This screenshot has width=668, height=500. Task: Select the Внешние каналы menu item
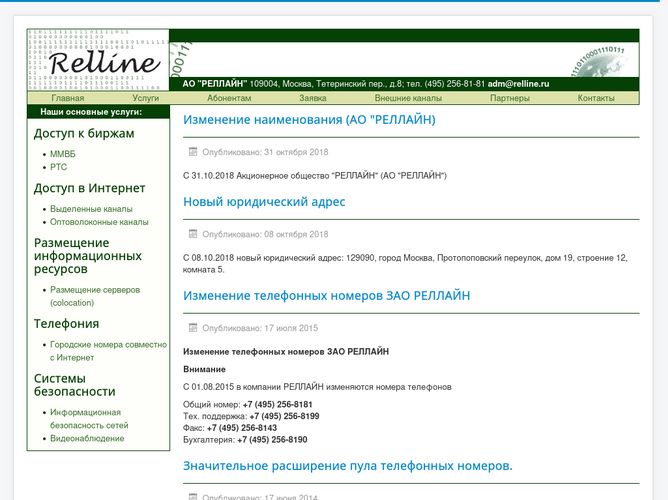point(408,98)
